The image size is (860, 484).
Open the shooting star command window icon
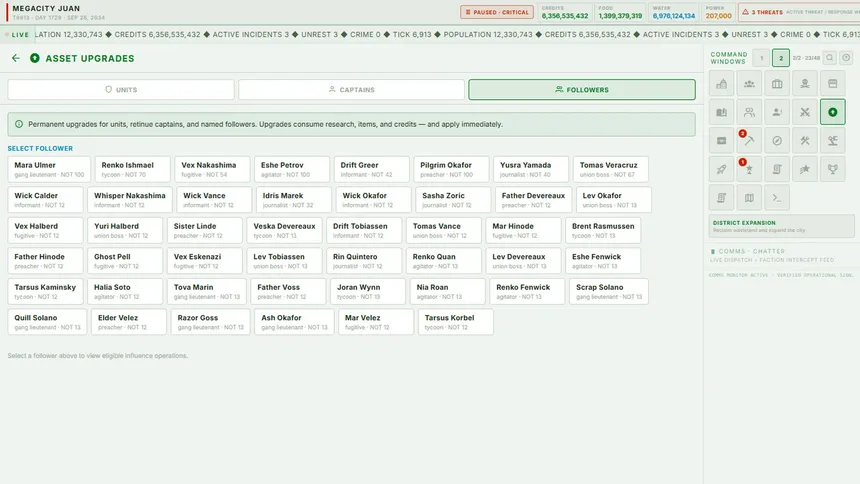point(805,170)
